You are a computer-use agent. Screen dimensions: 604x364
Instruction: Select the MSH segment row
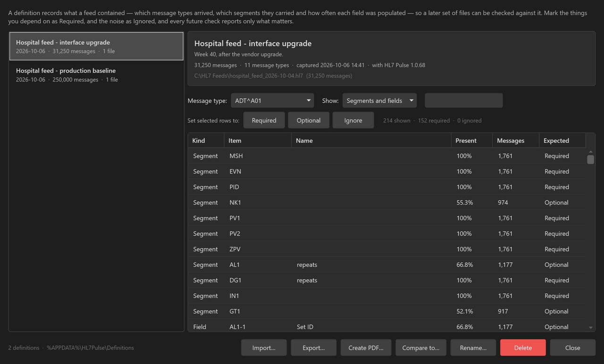[387, 156]
